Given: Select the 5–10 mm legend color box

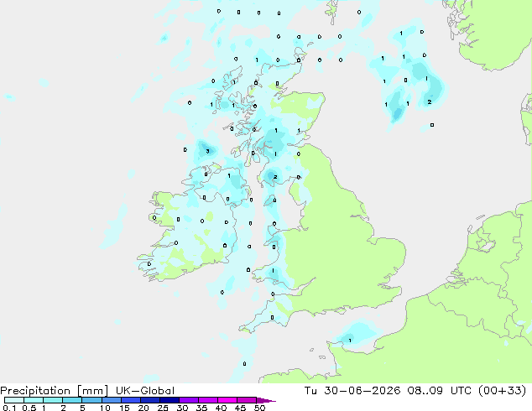Looking at the screenshot, I should [91, 400].
